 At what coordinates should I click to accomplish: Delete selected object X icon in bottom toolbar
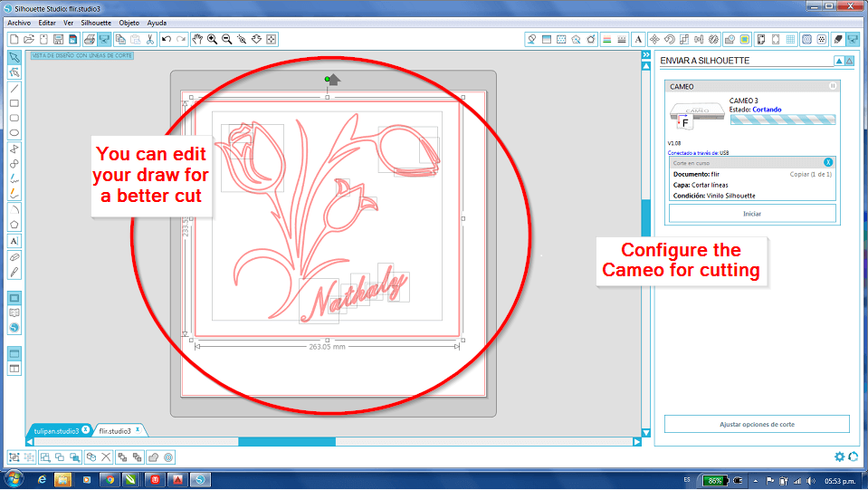click(106, 457)
